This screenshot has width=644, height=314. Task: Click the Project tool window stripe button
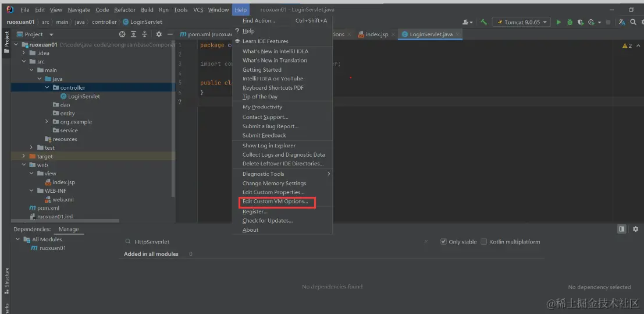(6, 42)
